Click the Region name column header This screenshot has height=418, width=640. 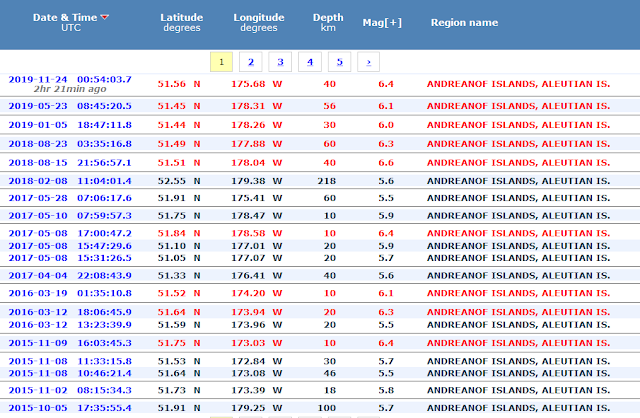click(464, 22)
